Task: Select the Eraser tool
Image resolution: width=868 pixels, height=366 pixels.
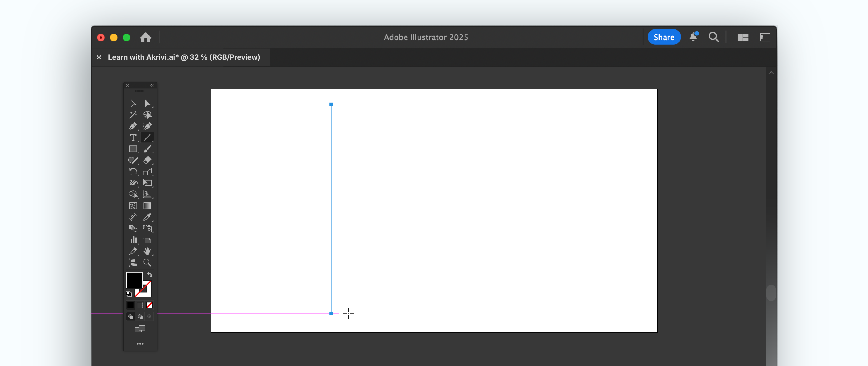Action: point(147,160)
